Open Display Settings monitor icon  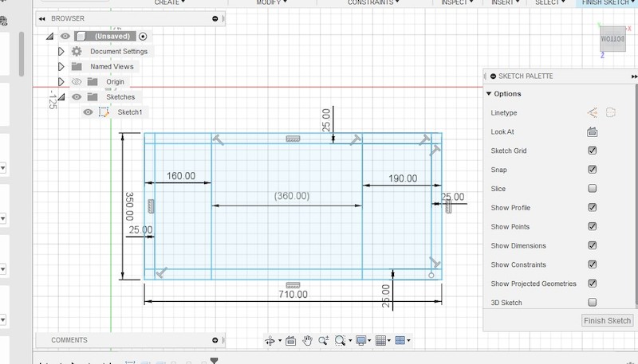[x=360, y=340]
